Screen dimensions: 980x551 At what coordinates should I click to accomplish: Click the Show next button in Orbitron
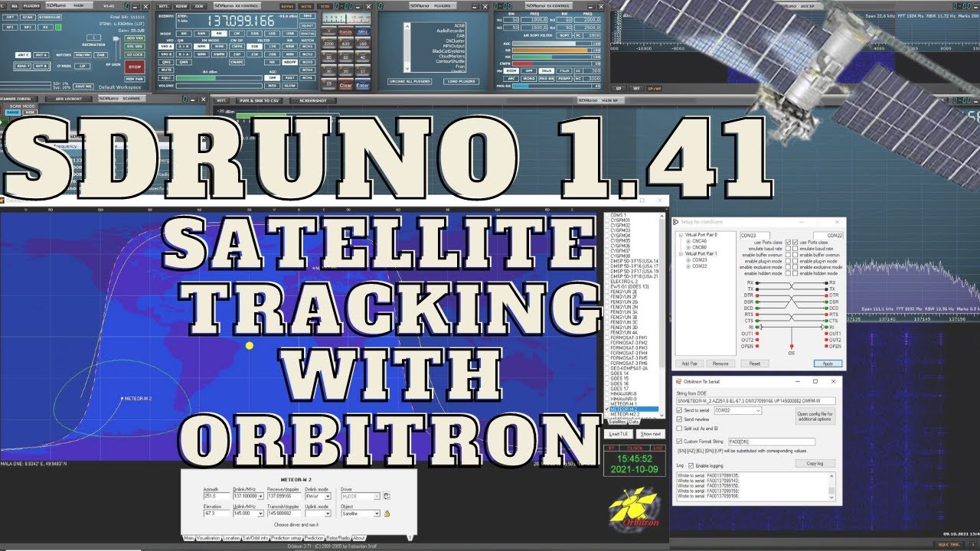click(651, 434)
